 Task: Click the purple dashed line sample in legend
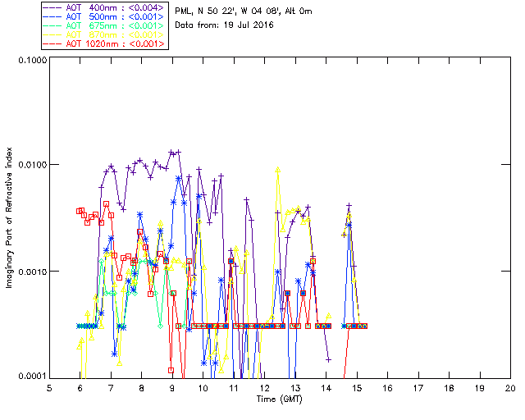point(52,7)
